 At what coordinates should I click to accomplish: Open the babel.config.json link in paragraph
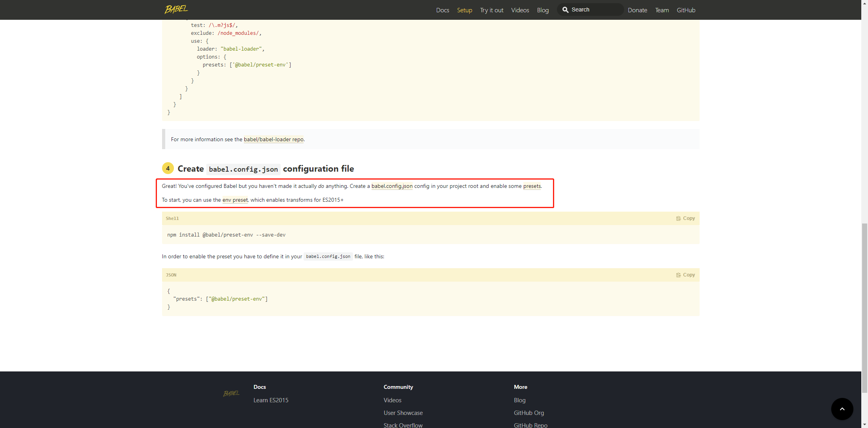coord(392,186)
